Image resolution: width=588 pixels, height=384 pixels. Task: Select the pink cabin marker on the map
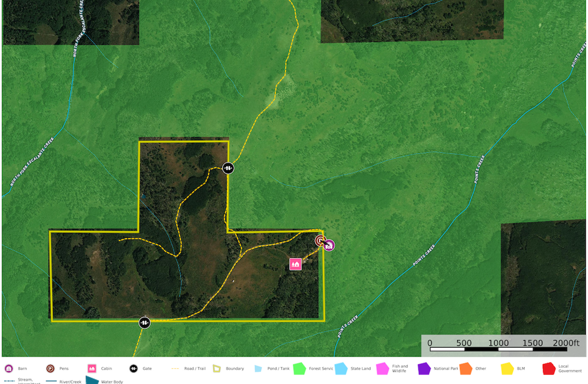(295, 264)
